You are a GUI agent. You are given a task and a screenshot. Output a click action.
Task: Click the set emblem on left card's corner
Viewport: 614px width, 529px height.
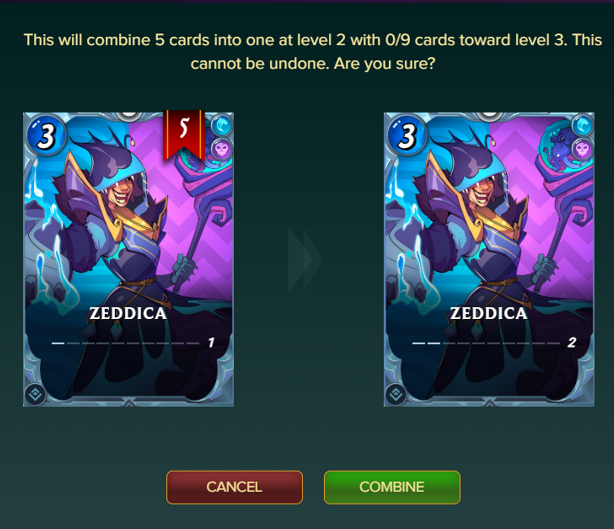coord(35,394)
